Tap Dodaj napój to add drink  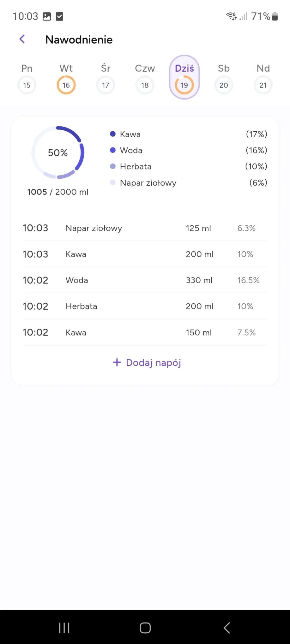point(147,363)
